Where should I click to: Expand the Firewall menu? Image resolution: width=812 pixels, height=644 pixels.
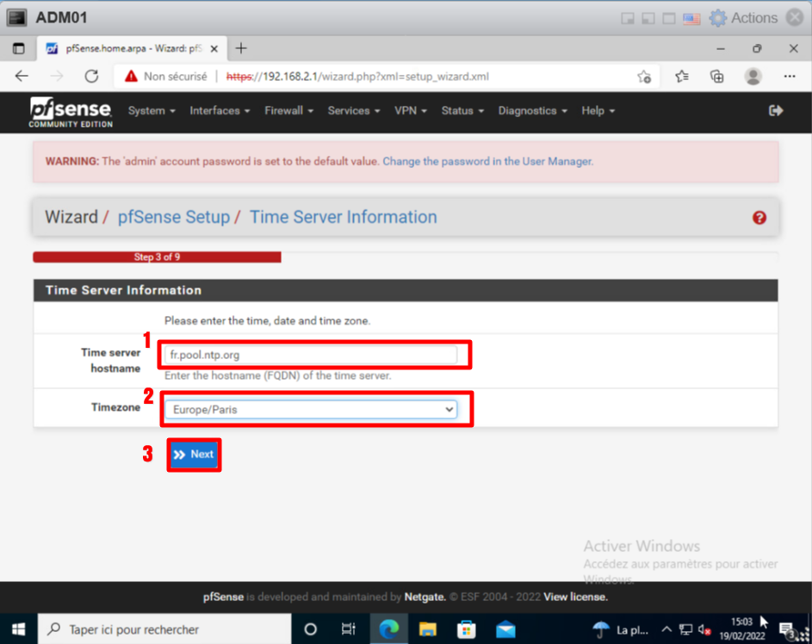click(x=288, y=111)
